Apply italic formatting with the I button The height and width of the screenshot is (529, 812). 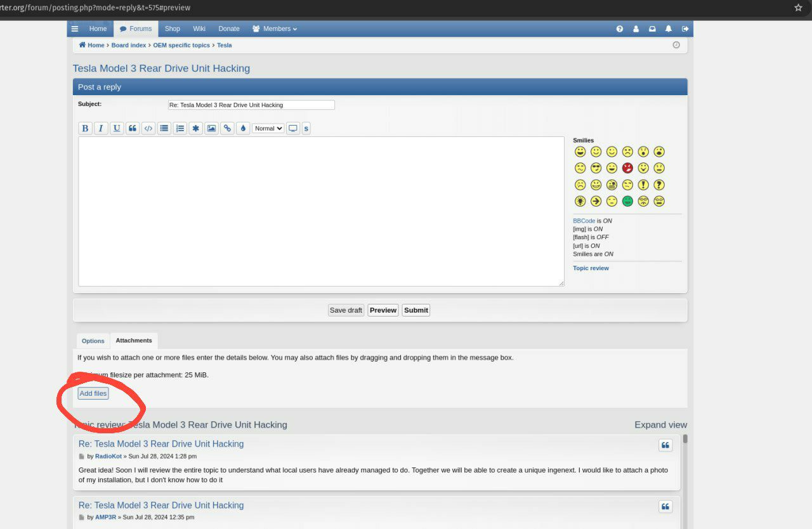[x=101, y=128]
